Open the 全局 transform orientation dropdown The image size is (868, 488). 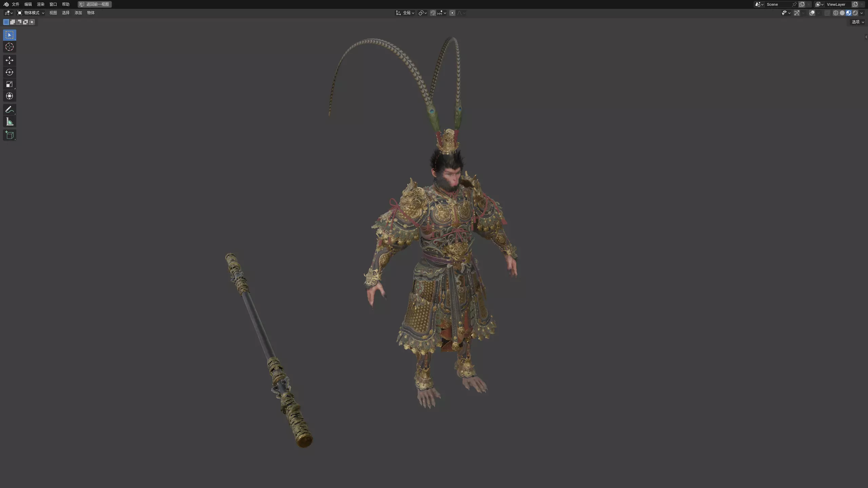coord(405,13)
